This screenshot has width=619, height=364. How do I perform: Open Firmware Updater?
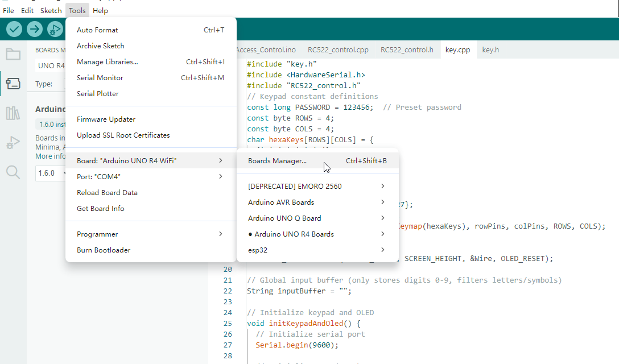(151, 119)
